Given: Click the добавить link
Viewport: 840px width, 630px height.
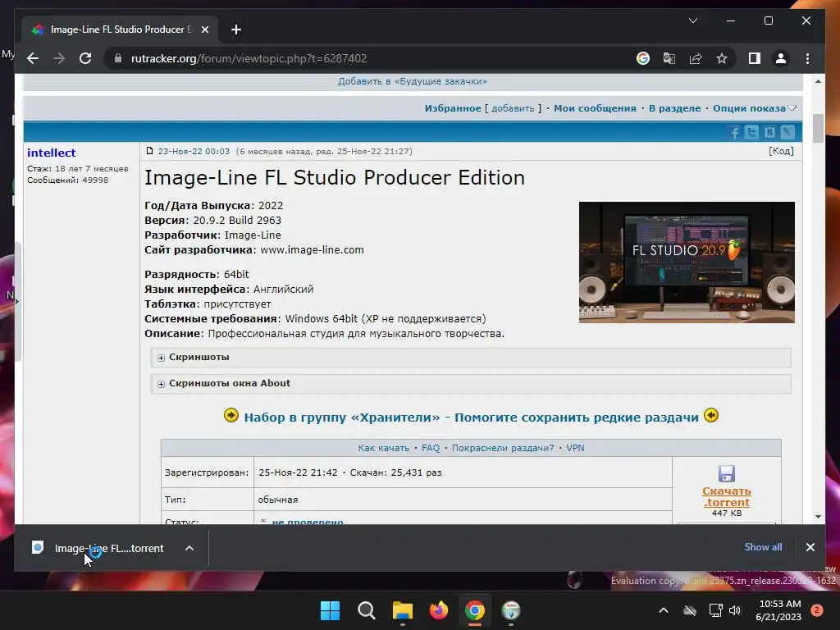Looking at the screenshot, I should pyautogui.click(x=513, y=108).
